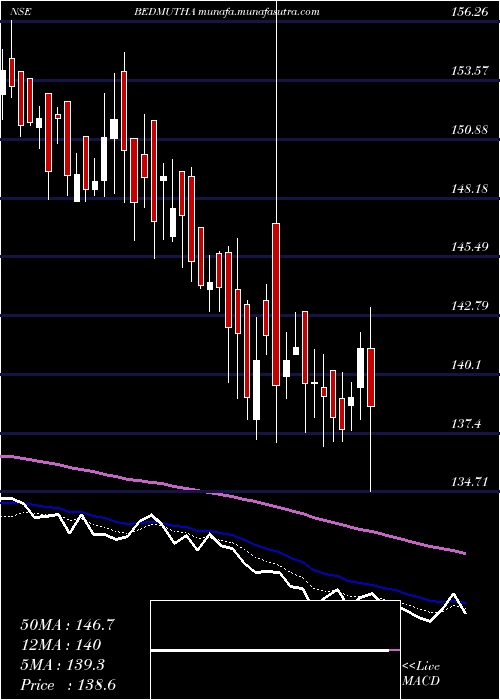
Task: Click the 150.88 price axis label
Action: [x=469, y=129]
